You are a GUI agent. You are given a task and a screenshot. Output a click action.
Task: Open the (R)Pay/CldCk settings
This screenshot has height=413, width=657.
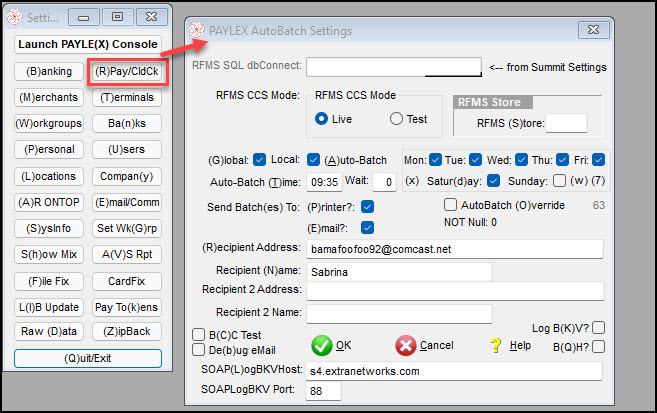click(126, 71)
